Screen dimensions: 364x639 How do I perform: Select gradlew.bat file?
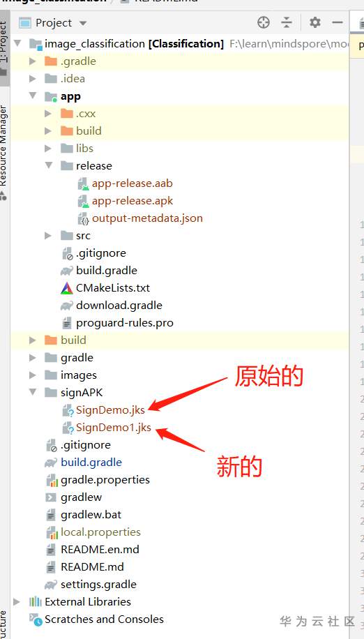click(x=91, y=515)
